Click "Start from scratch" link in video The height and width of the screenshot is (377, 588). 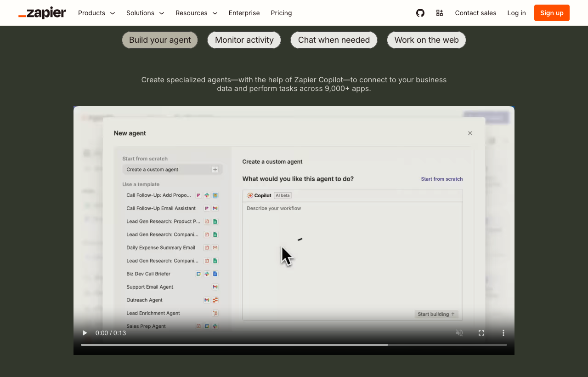(x=442, y=179)
